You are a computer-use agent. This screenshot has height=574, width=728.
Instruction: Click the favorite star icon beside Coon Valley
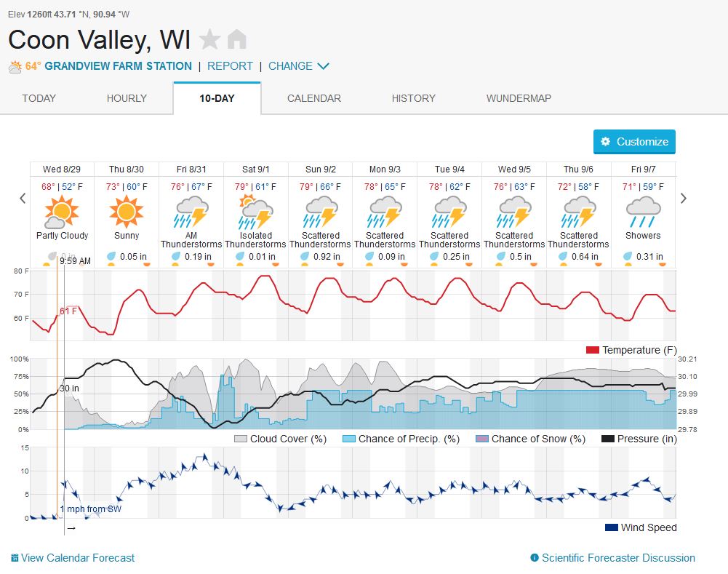tap(210, 39)
